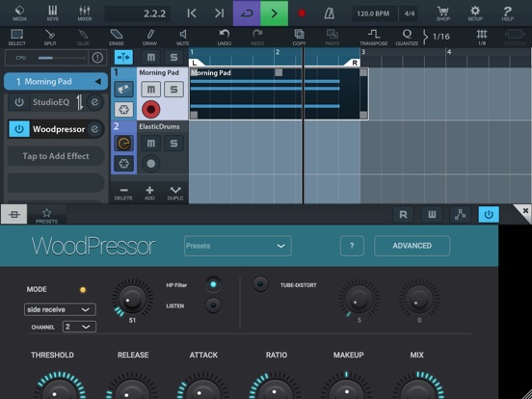Open the Morning Pad track freeze icon
Image resolution: width=532 pixels, height=399 pixels.
pyautogui.click(x=123, y=110)
